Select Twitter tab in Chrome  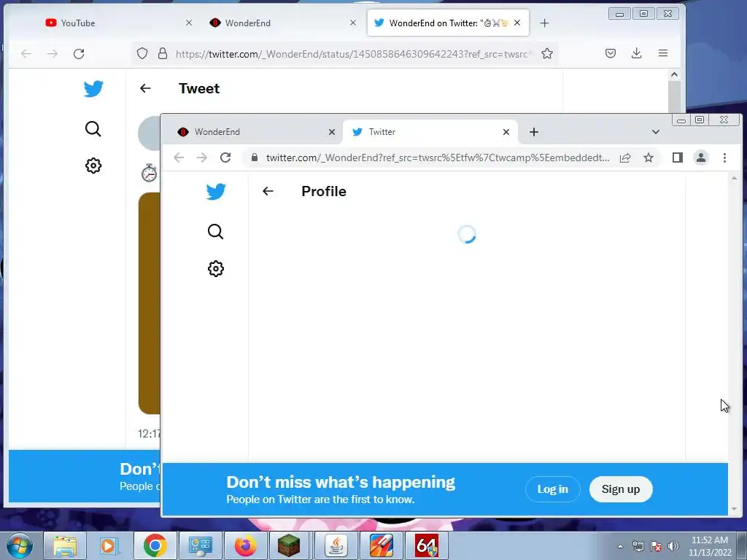point(430,132)
